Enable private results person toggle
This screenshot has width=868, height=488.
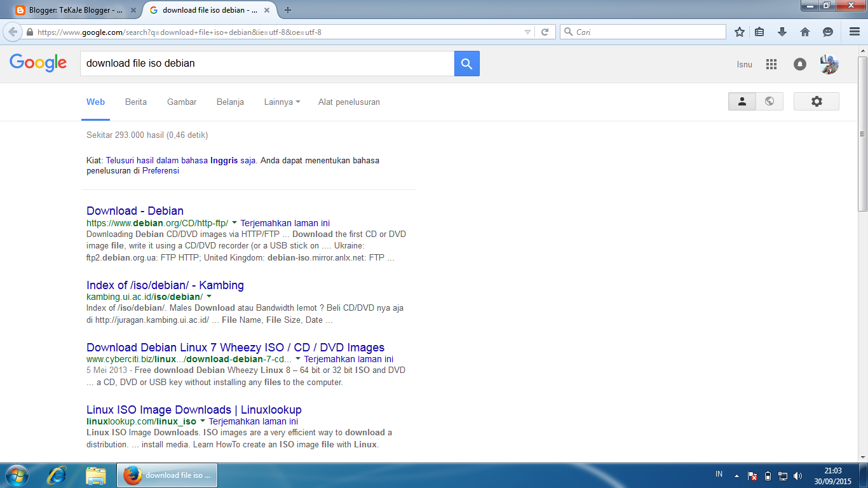coord(742,102)
